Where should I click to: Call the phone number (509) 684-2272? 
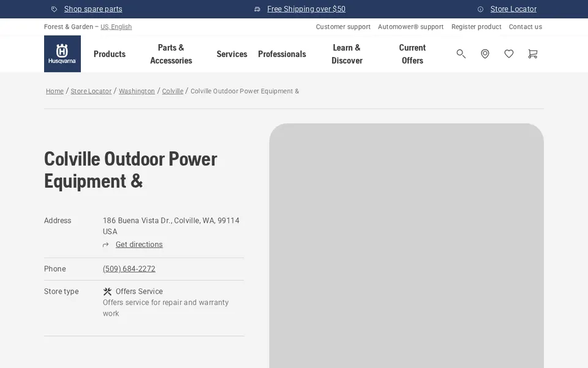click(x=129, y=269)
